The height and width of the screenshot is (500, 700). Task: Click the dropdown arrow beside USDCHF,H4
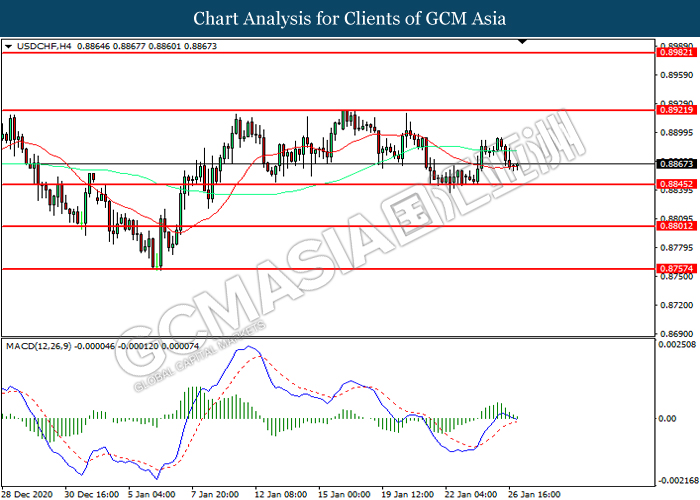click(x=8, y=46)
